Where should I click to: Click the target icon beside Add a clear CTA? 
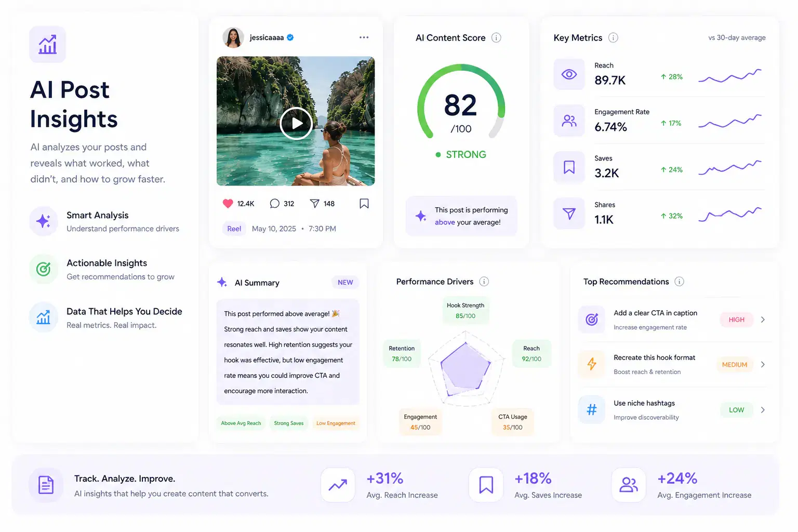coord(592,320)
